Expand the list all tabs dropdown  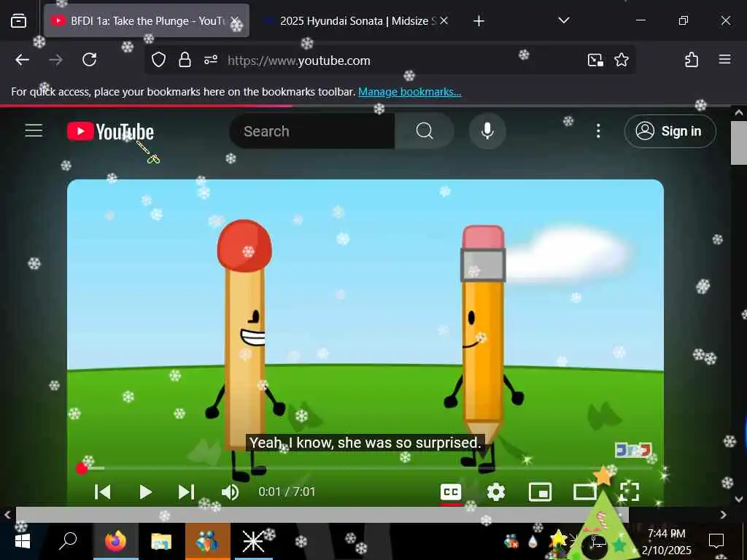tap(564, 20)
